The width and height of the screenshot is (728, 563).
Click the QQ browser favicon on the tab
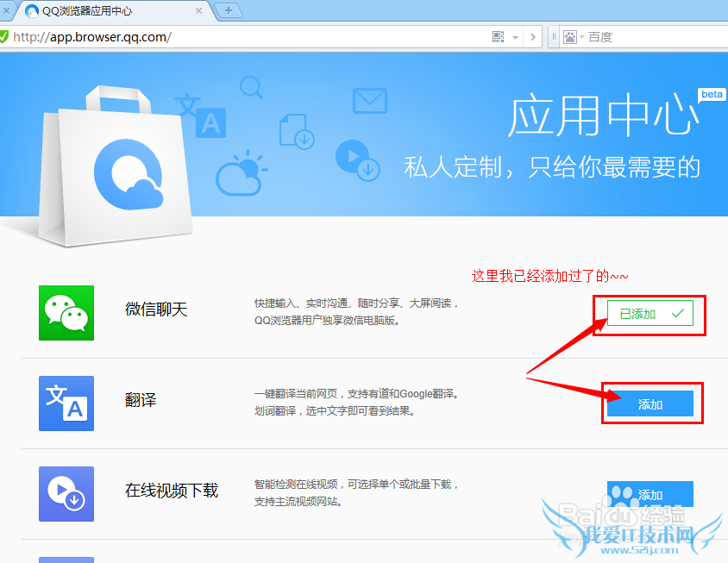tap(32, 10)
